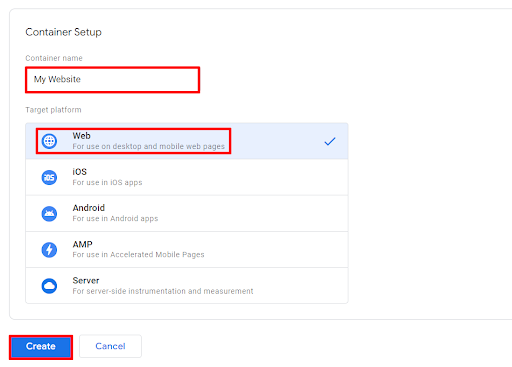Click the Web globe icon

49,141
